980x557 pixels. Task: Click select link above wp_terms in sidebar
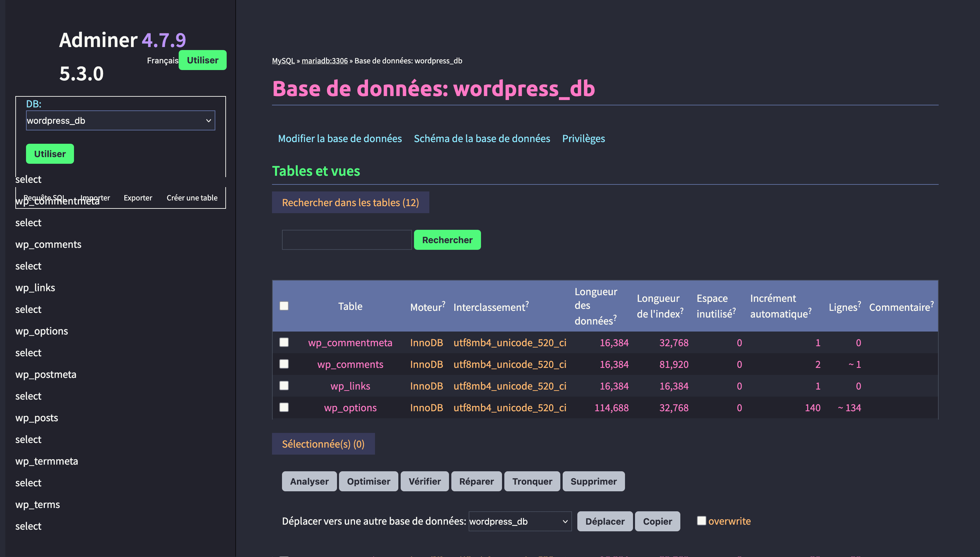point(28,482)
